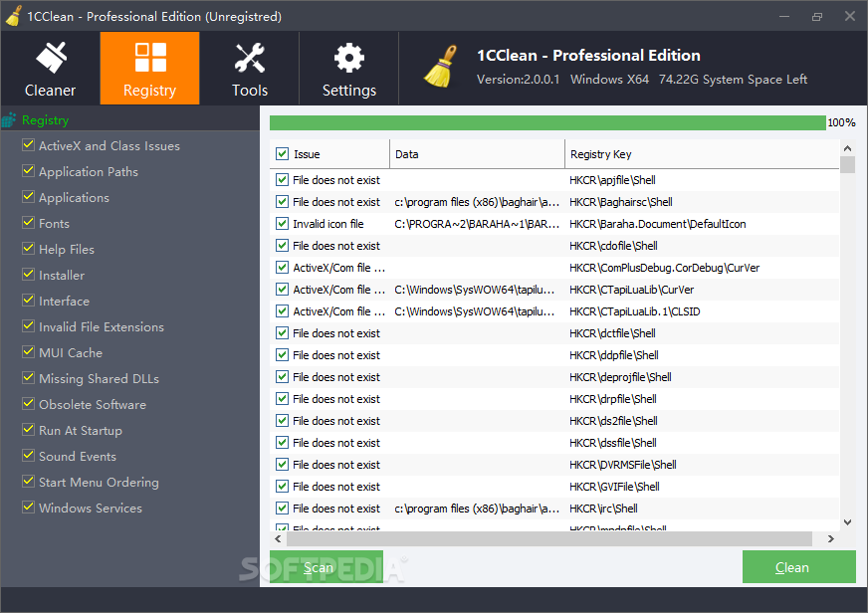Click the Registry section cube icon
The width and height of the screenshot is (868, 613).
pos(9,119)
